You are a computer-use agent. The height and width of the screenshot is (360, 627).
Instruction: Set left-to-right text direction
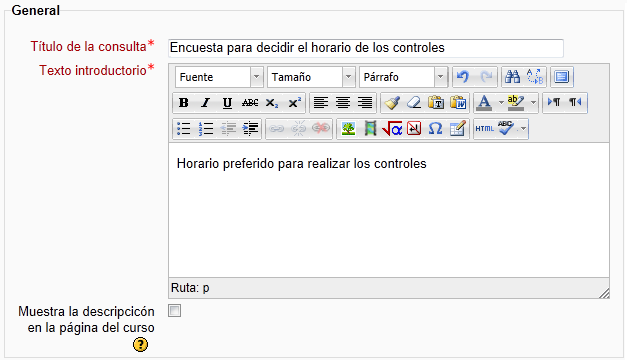(554, 102)
